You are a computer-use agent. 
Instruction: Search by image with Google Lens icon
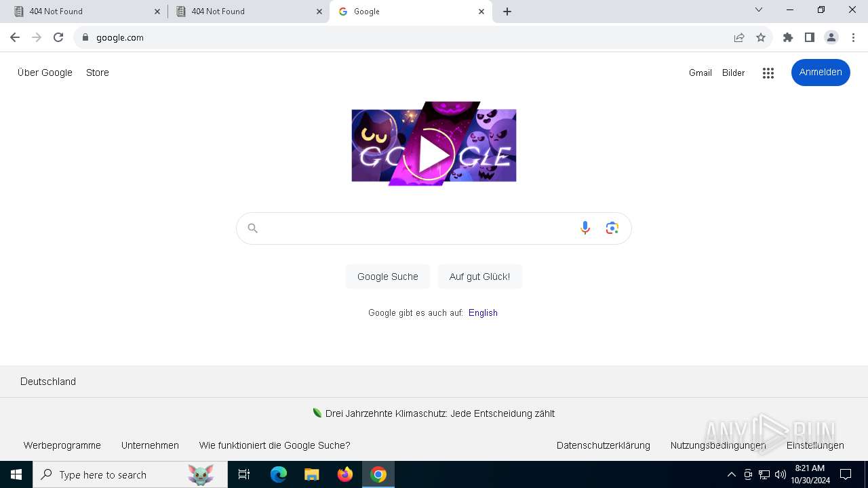tap(612, 228)
